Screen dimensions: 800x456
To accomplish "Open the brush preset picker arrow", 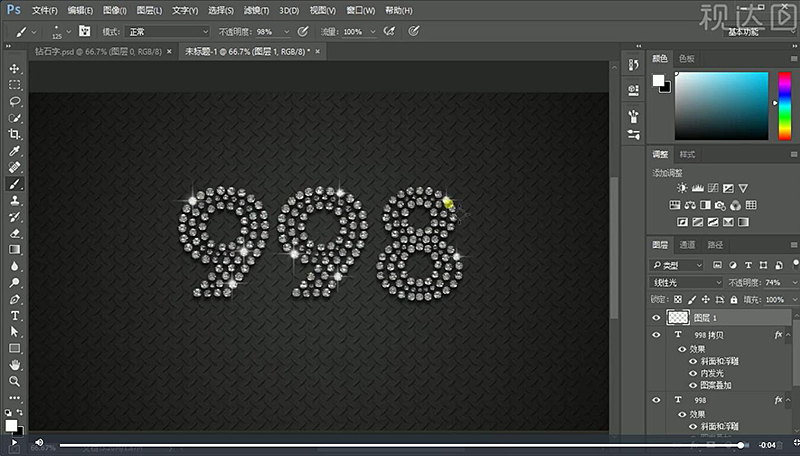I will coord(68,32).
